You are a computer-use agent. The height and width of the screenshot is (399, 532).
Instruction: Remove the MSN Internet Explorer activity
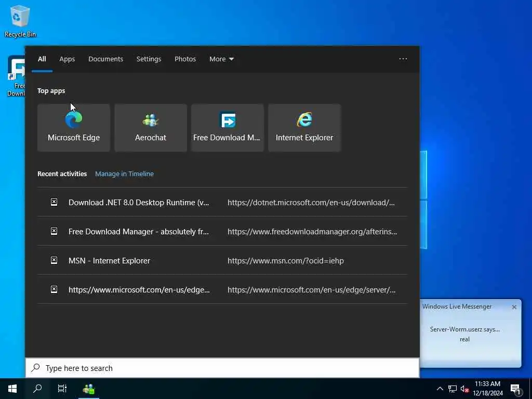pyautogui.click(x=54, y=260)
